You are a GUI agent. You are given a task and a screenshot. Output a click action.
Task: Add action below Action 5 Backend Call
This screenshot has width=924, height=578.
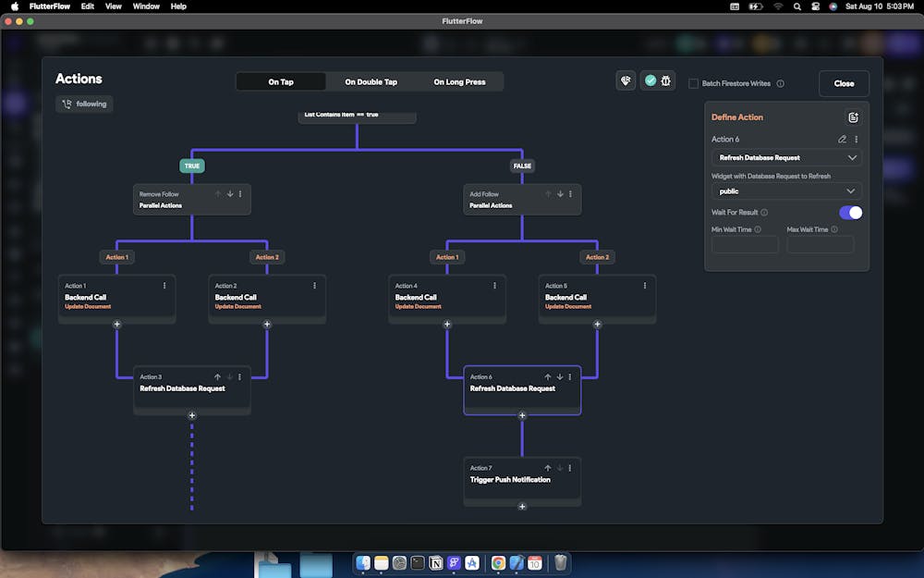[597, 325]
